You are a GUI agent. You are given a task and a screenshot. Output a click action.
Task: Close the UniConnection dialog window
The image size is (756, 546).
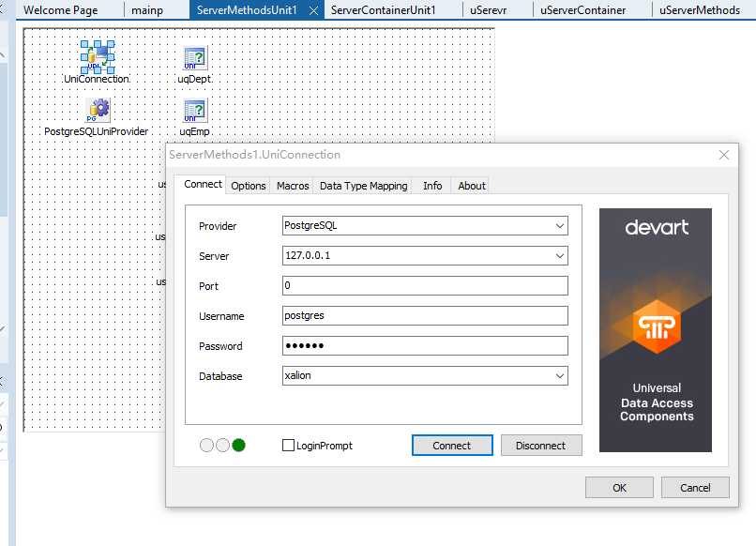[x=724, y=155]
